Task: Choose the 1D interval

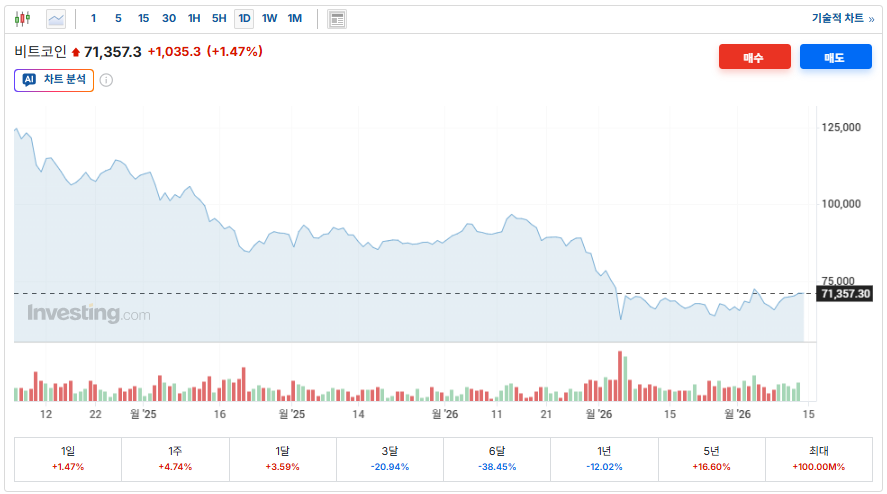Action: pos(244,18)
